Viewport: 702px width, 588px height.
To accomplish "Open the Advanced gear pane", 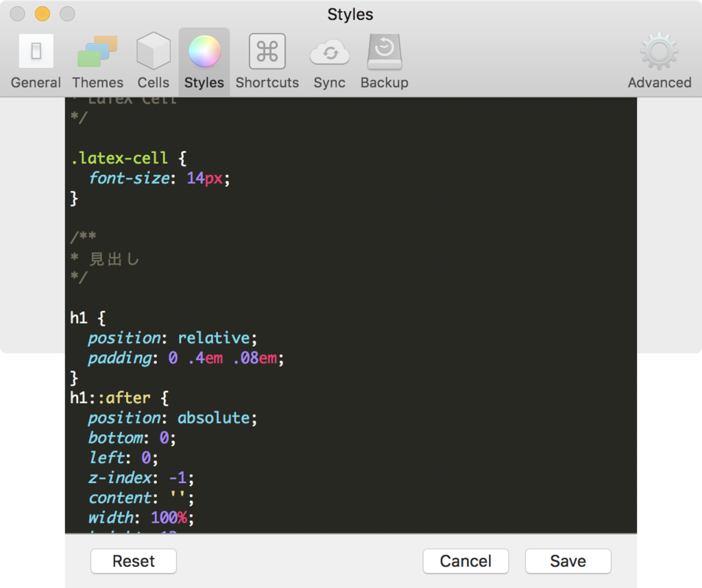I will click(x=659, y=61).
